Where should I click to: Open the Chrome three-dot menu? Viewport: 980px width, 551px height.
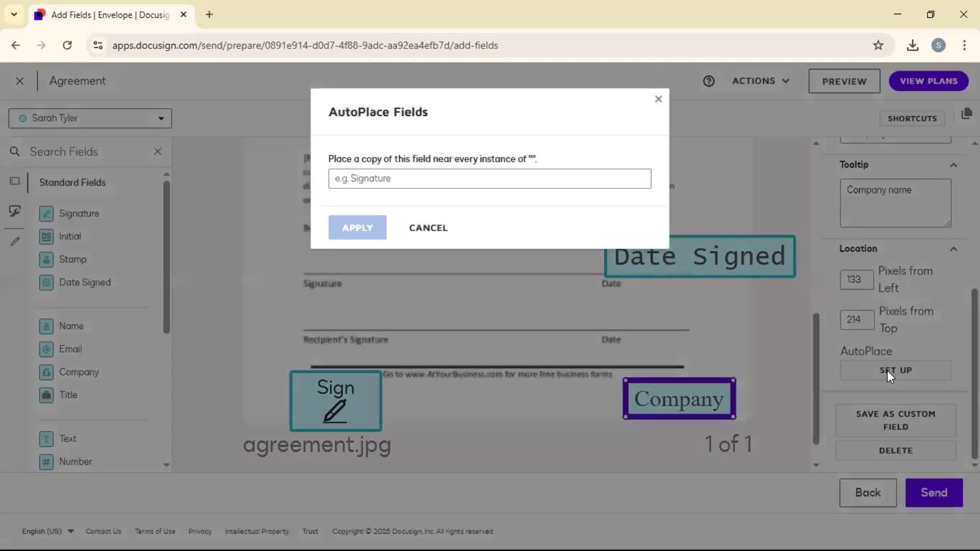pyautogui.click(x=964, y=45)
